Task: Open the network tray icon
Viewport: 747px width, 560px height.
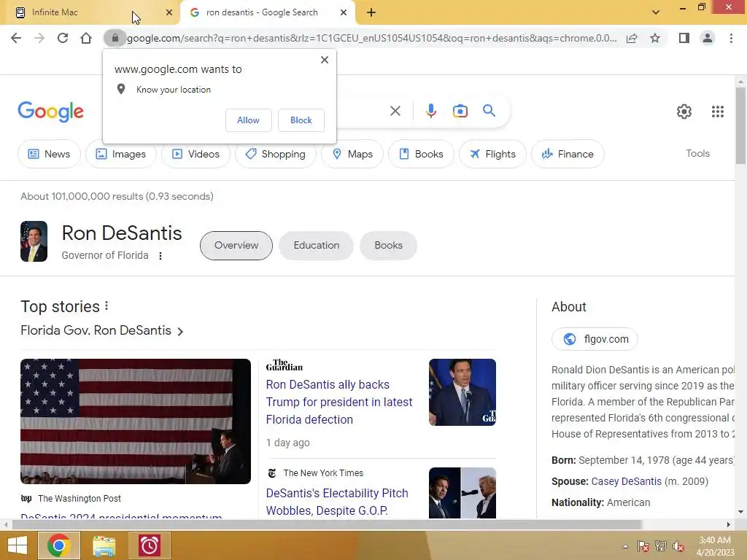Action: click(x=660, y=546)
